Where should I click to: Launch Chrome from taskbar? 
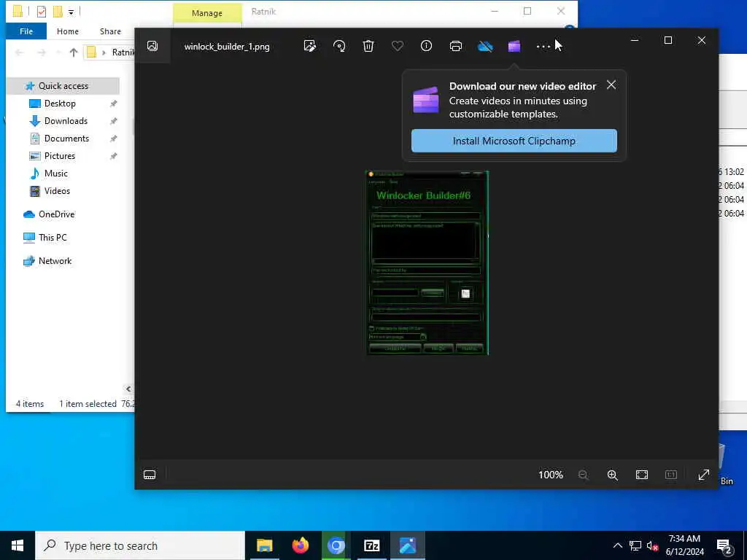click(336, 545)
